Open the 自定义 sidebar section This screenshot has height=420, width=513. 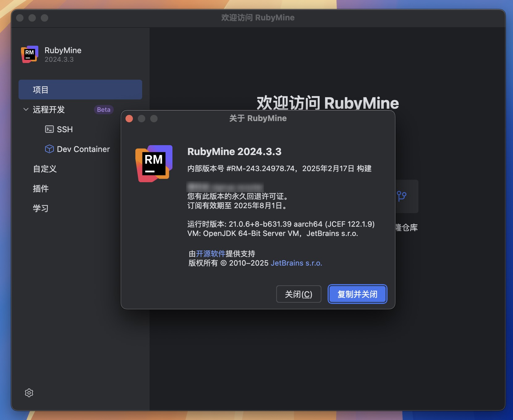click(x=45, y=169)
